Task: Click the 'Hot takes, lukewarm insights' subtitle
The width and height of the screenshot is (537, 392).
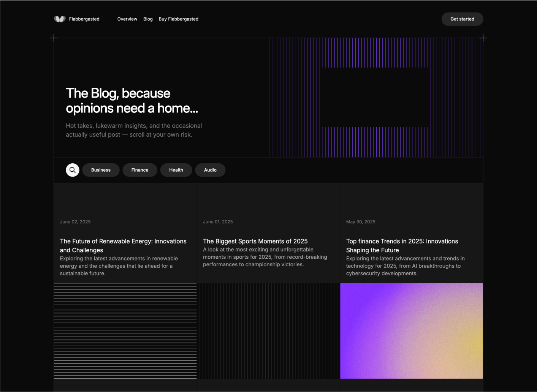Action: tap(134, 130)
